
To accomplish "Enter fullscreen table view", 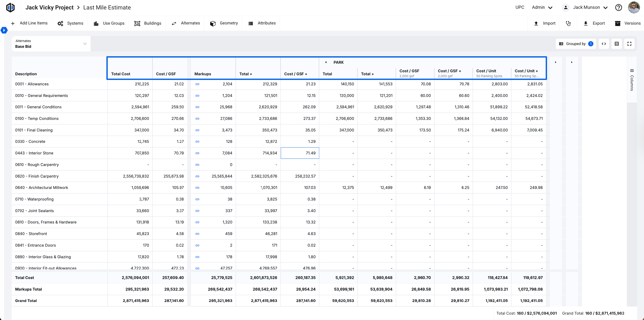I will (629, 44).
